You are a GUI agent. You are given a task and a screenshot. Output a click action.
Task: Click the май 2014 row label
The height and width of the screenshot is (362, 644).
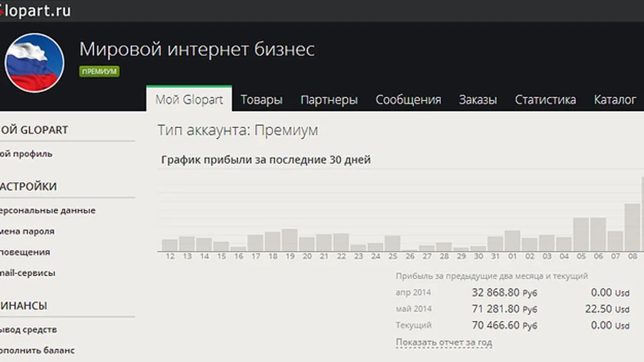click(x=413, y=309)
